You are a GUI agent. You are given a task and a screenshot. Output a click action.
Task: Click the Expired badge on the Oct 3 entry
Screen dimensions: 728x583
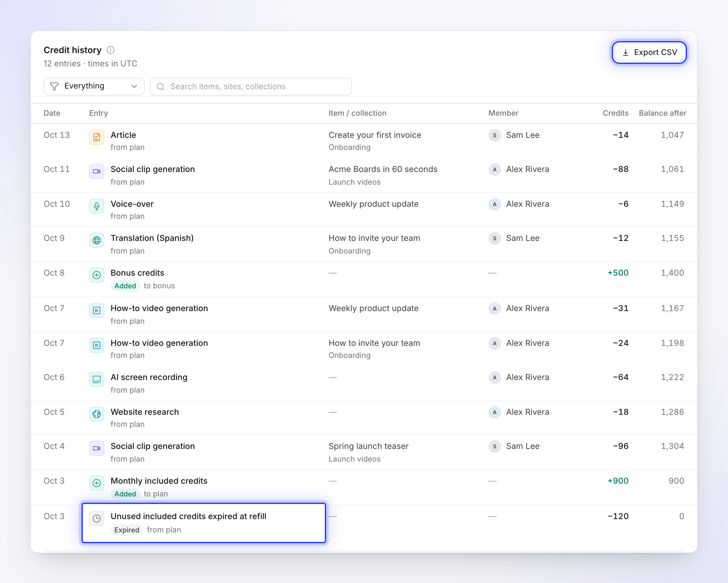(127, 530)
